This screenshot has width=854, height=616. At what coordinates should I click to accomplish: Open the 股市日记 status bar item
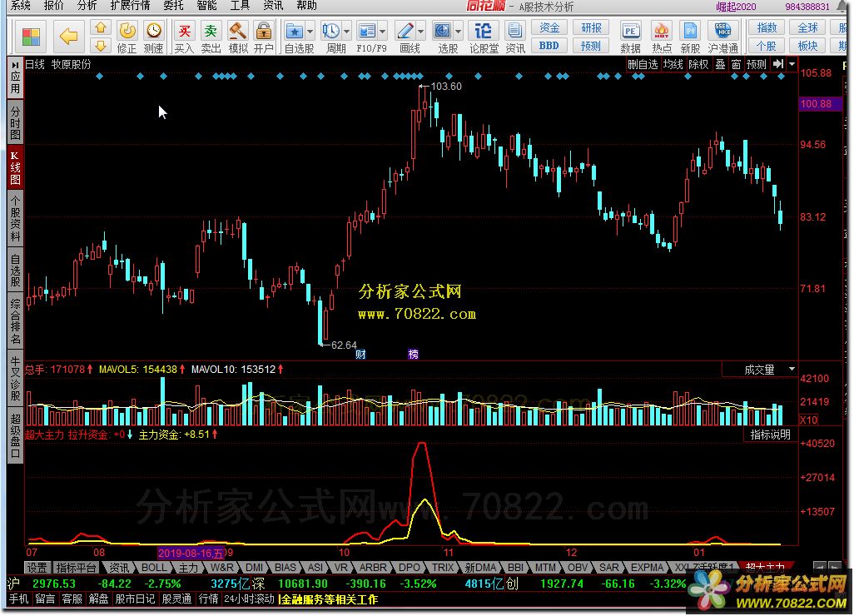[135, 599]
